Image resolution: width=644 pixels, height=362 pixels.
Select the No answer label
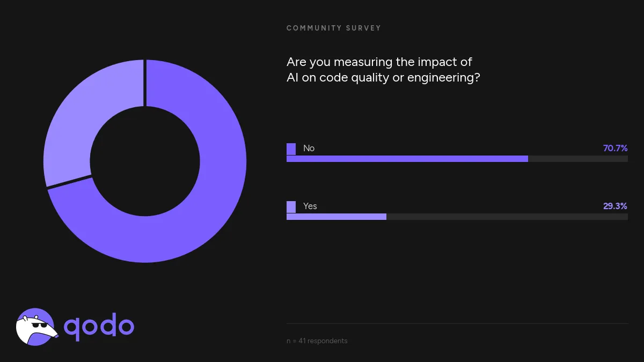(x=309, y=149)
